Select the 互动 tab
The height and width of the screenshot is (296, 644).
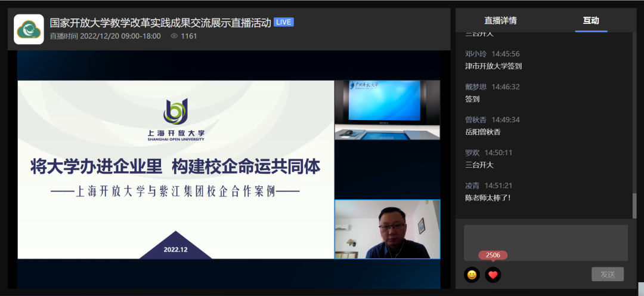590,20
